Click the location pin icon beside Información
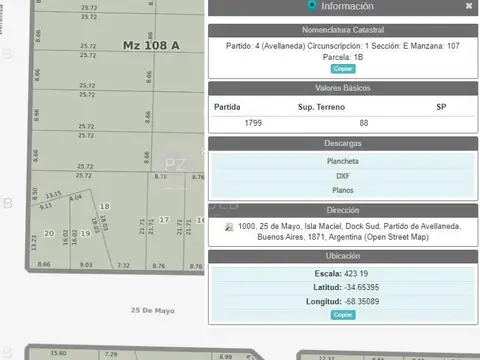The height and width of the screenshot is (360, 480). tap(312, 6)
